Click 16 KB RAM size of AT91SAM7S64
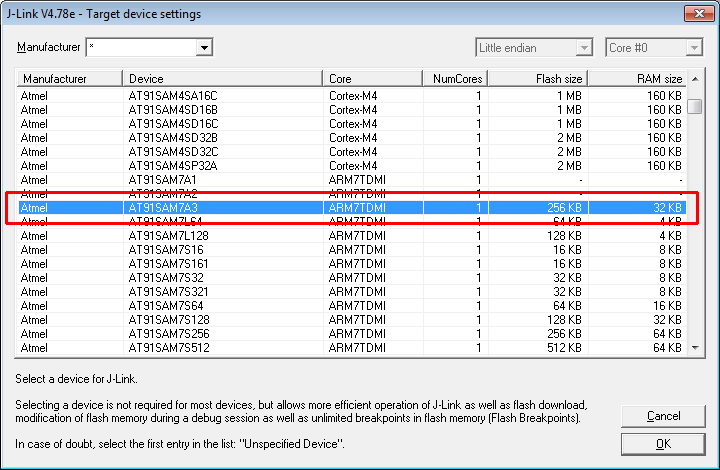The image size is (720, 470). pos(667,306)
